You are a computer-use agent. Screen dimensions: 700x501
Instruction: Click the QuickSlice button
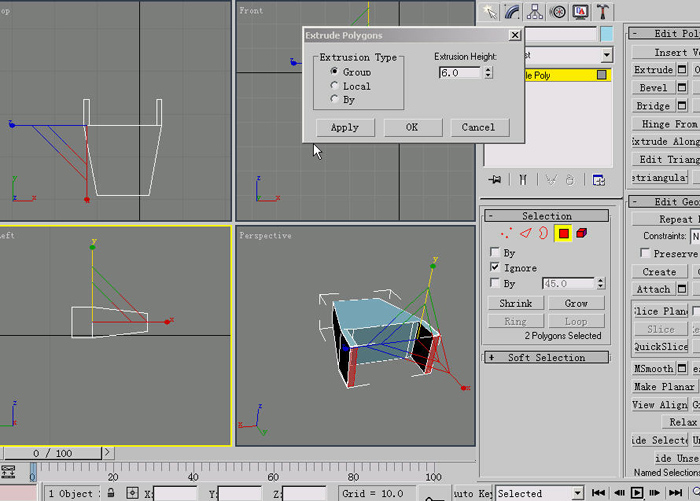coord(661,347)
